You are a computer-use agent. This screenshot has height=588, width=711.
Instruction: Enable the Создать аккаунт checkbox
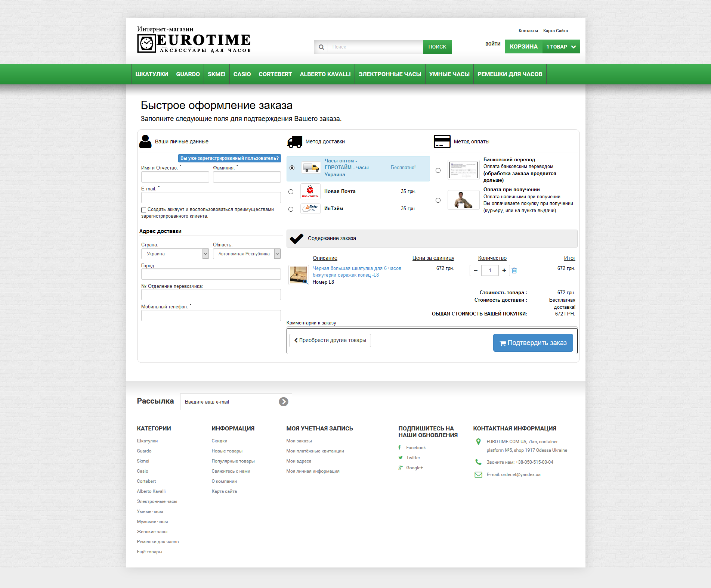(143, 210)
